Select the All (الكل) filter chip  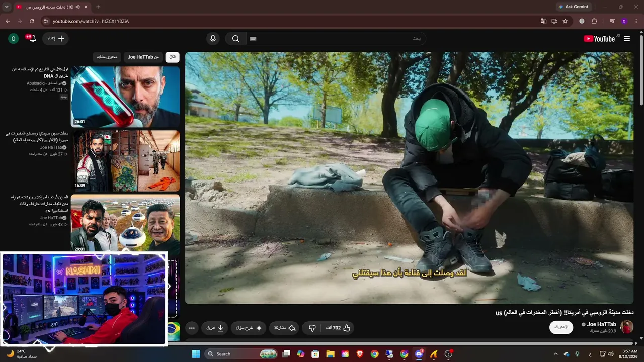[x=173, y=57]
